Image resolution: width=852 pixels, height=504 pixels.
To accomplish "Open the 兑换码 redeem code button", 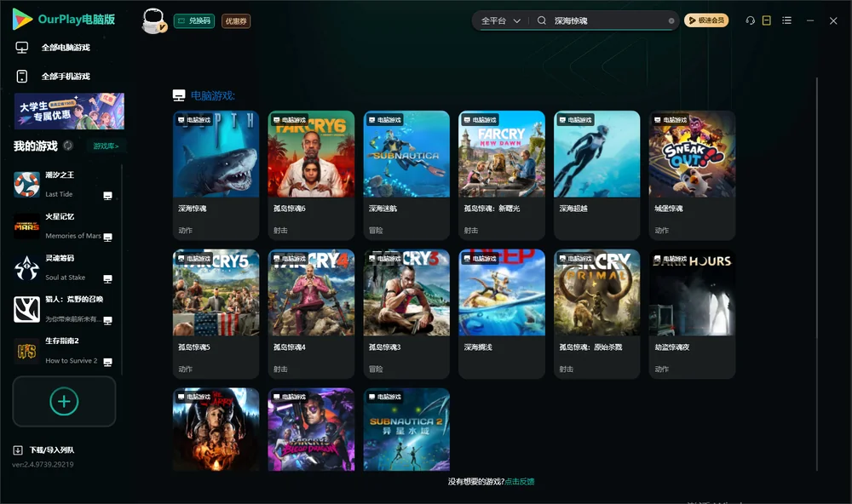I will (x=194, y=20).
